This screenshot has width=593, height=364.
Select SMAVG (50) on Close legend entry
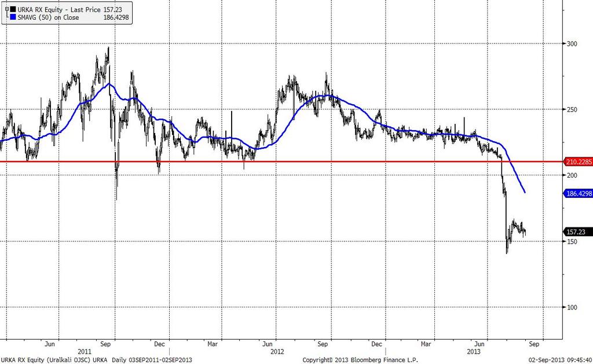pyautogui.click(x=49, y=17)
